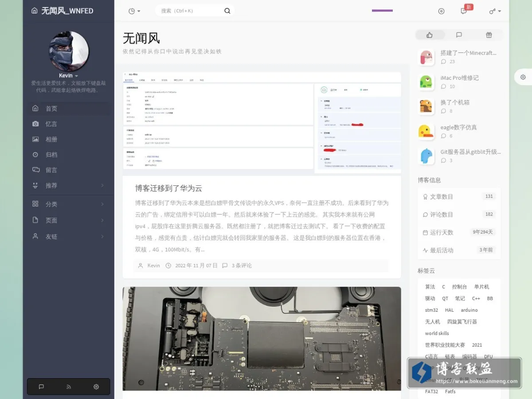The image size is (532, 399).
Task: Expand the 推荐 submenu chevron
Action: pyautogui.click(x=102, y=185)
